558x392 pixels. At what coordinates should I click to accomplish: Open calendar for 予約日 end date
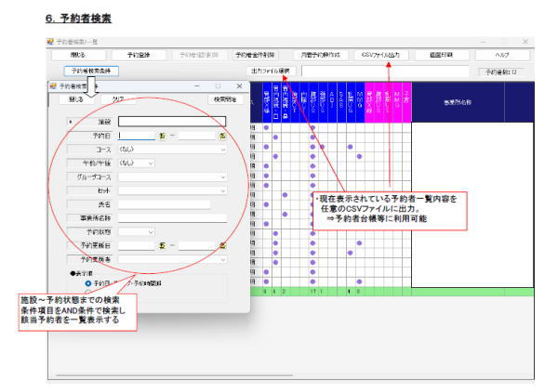(223, 136)
